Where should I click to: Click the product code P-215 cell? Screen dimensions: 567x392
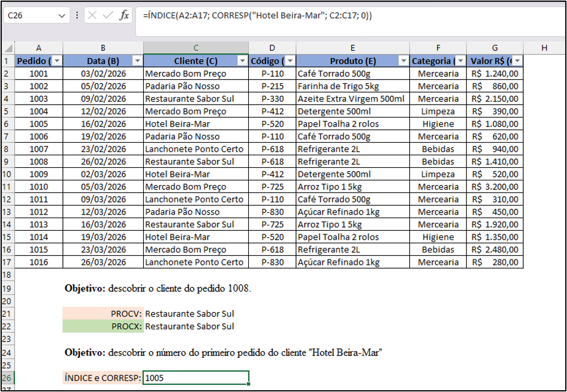coord(272,86)
